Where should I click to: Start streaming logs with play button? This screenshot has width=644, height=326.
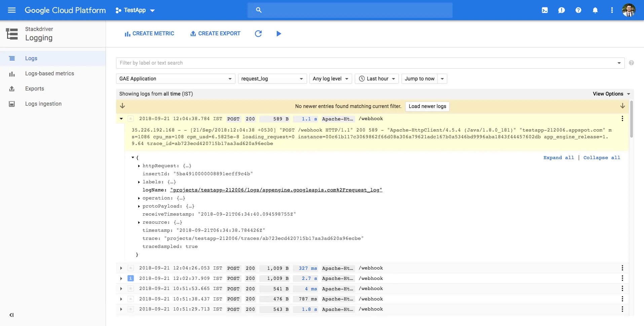click(279, 34)
